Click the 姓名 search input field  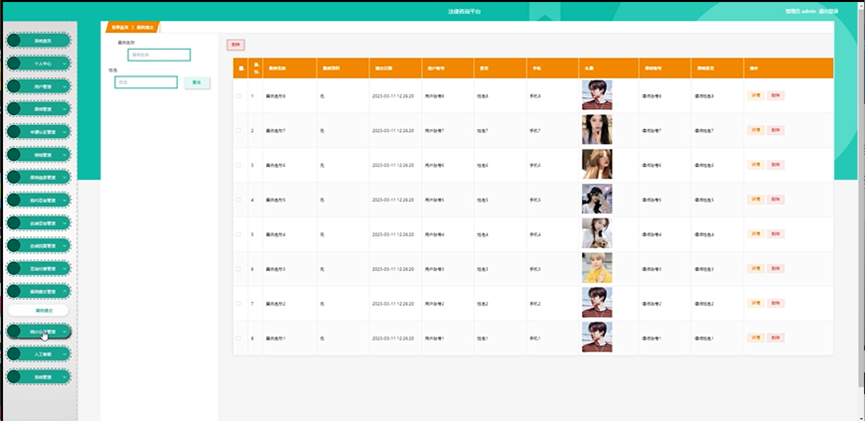click(146, 82)
